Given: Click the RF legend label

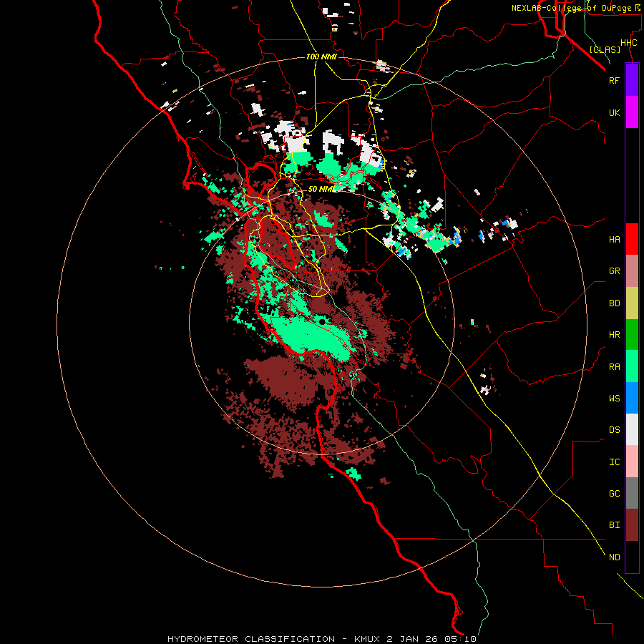Looking at the screenshot, I should [x=614, y=80].
